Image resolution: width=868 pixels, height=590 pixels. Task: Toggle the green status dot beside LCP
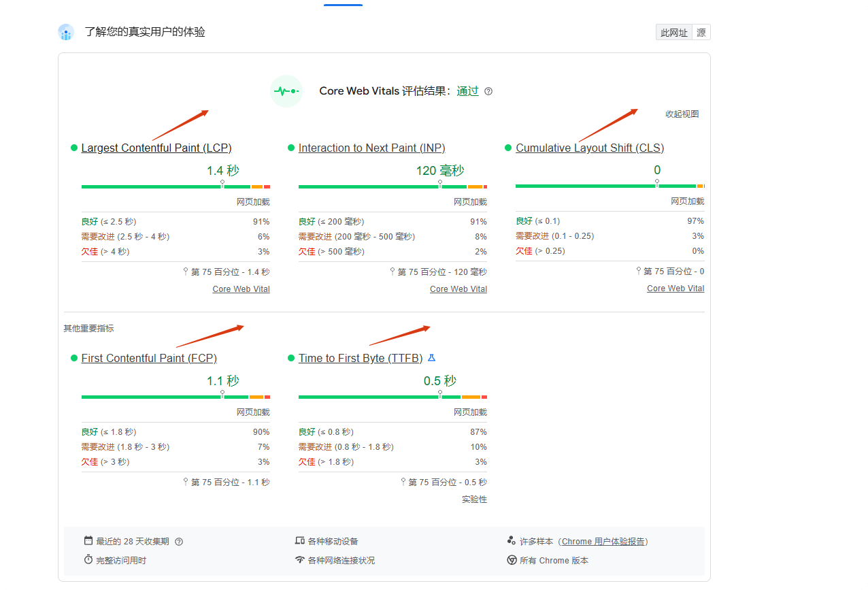point(73,147)
